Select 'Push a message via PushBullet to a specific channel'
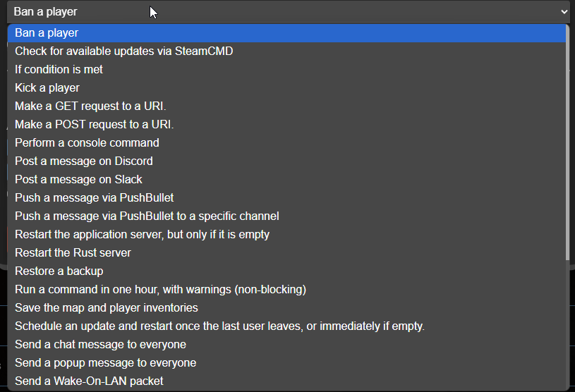 coord(286,216)
